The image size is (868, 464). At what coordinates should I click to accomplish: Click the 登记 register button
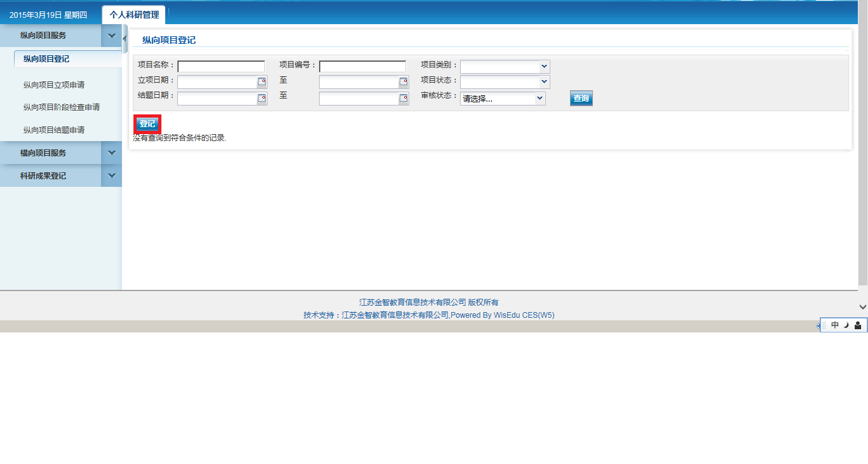coord(147,124)
